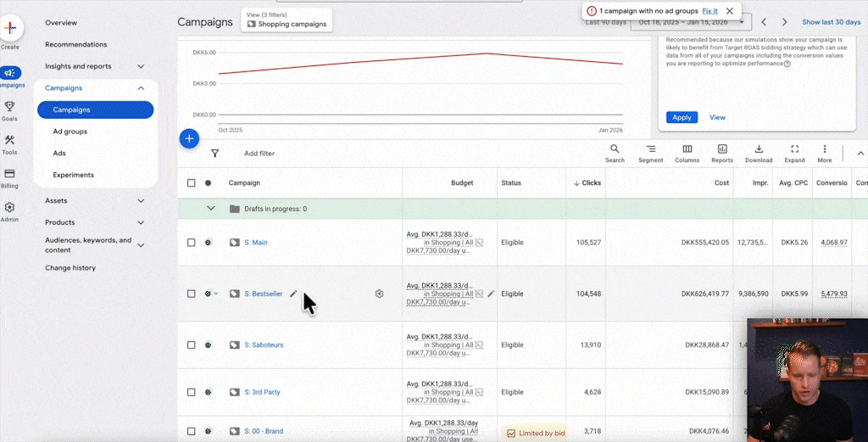Click the Download icon
Image resolution: width=868 pixels, height=442 pixels.
pos(759,150)
